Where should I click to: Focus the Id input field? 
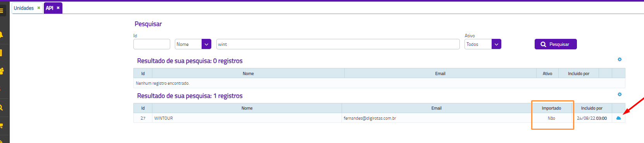[x=152, y=44]
